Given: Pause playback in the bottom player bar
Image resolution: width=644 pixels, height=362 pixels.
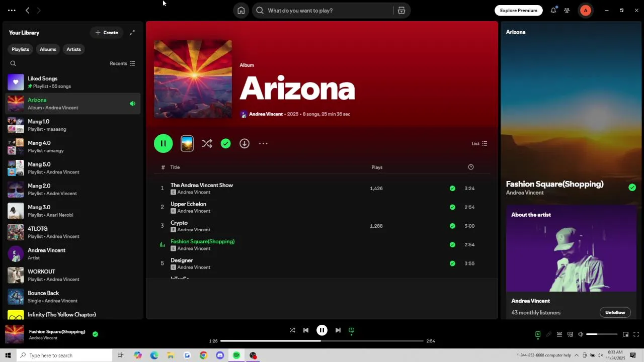Looking at the screenshot, I should (x=322, y=330).
